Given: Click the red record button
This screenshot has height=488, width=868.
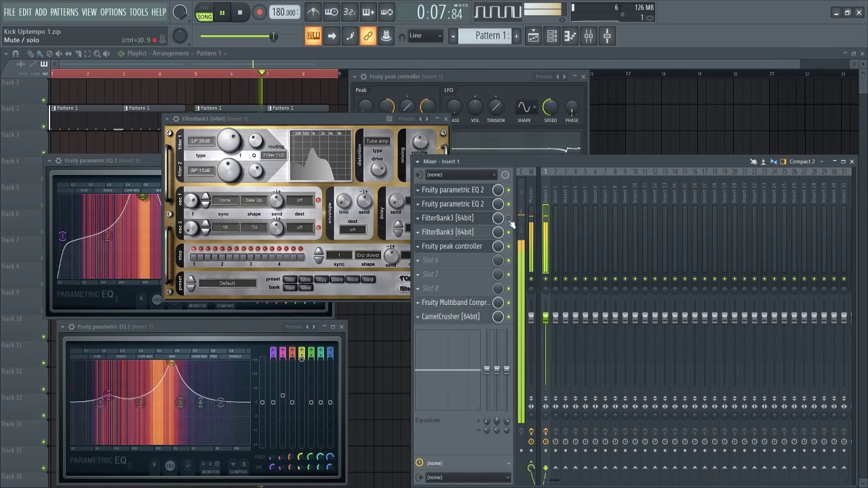Looking at the screenshot, I should pyautogui.click(x=259, y=12).
